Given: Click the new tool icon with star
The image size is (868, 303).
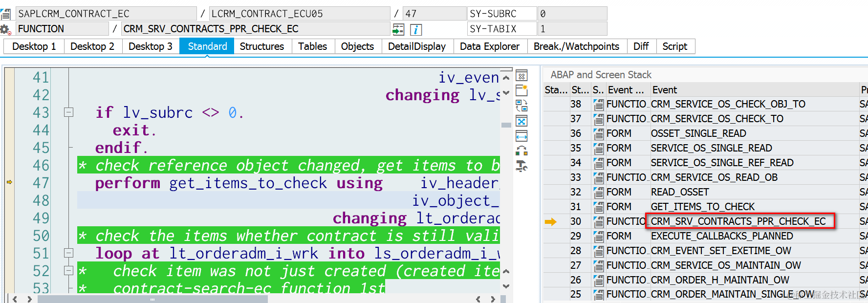Looking at the screenshot, I should point(521,90).
